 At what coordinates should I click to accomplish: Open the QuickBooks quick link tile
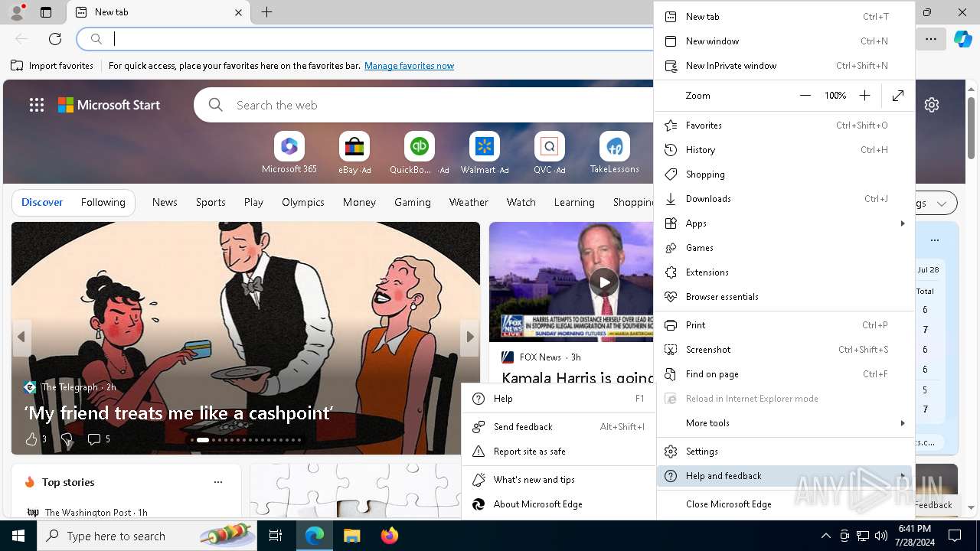click(x=420, y=153)
